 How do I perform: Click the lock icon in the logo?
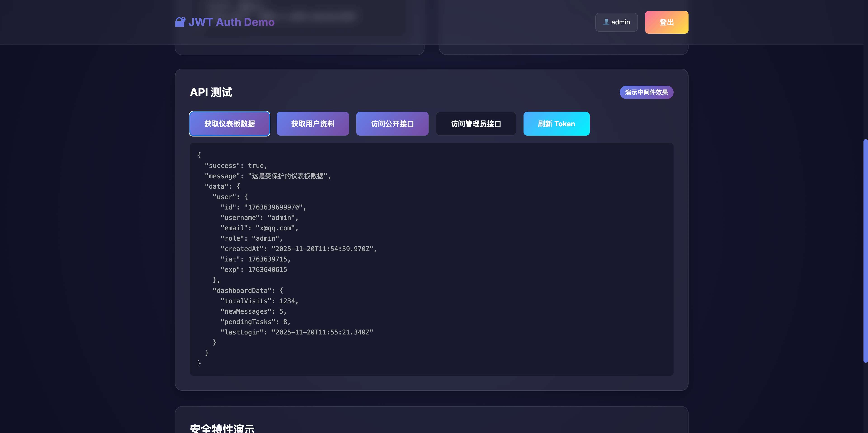180,22
